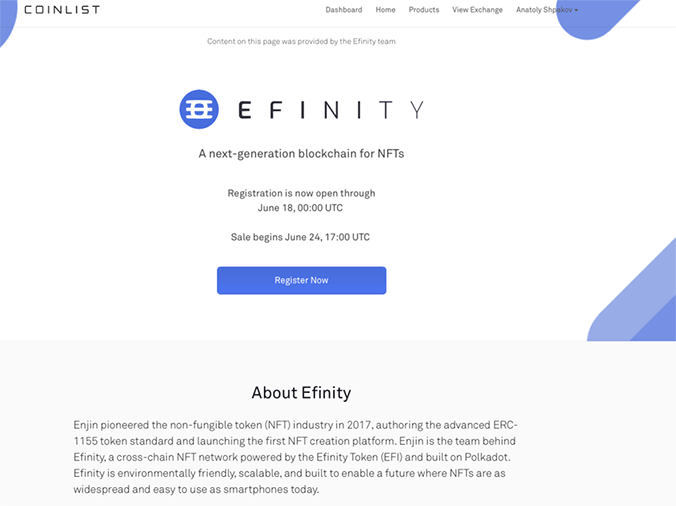Click the blue diagonal stripe graphic on right edge
Image resolution: width=676 pixels, height=506 pixels.
tap(640, 300)
